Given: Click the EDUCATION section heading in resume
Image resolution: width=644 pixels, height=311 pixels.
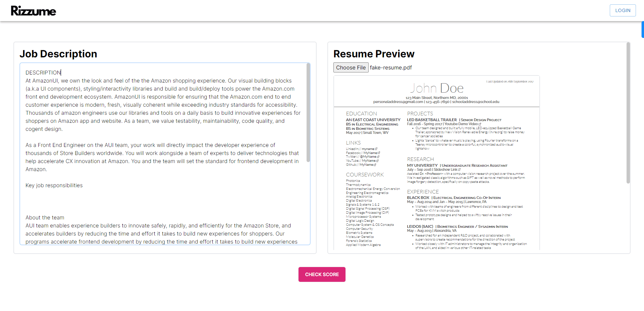Looking at the screenshot, I should pos(361,114).
